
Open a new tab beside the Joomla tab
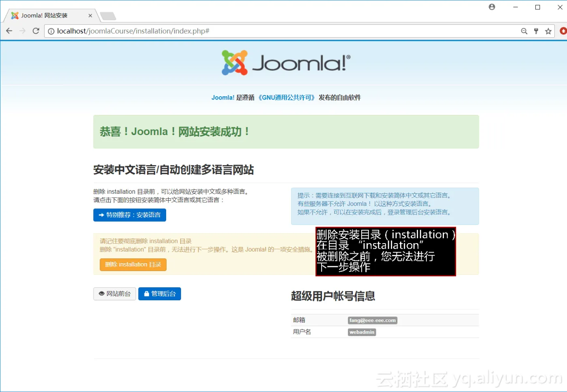(x=108, y=16)
